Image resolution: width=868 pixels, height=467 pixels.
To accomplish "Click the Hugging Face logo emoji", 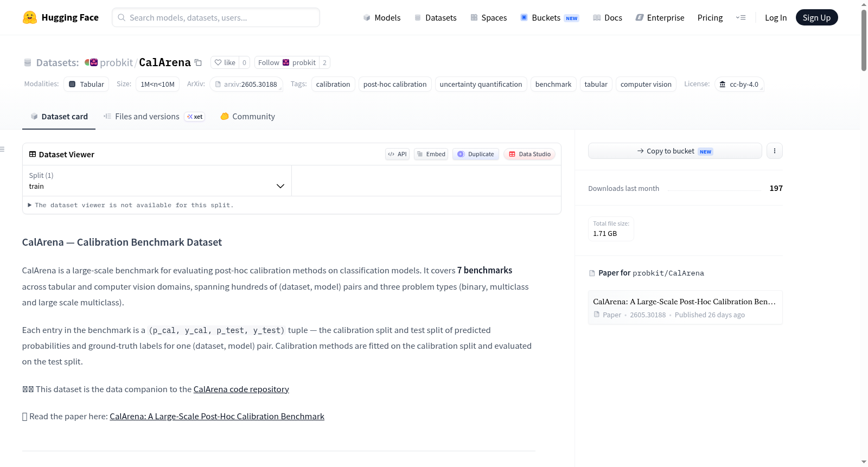I will [30, 17].
